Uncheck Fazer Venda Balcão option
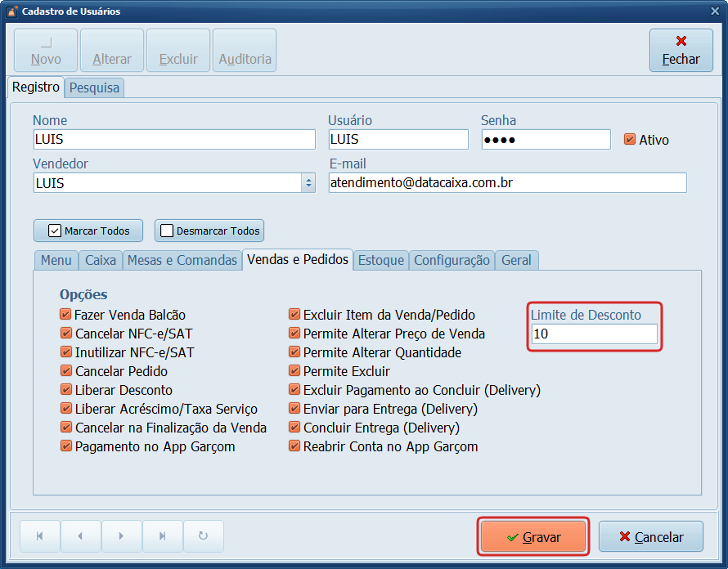Image resolution: width=728 pixels, height=569 pixels. (65, 315)
